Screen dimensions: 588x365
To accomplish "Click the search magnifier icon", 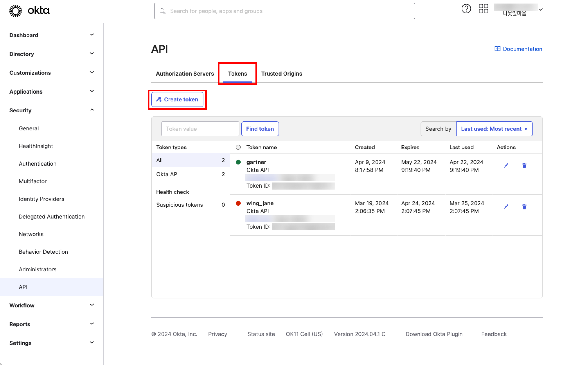I will [163, 11].
